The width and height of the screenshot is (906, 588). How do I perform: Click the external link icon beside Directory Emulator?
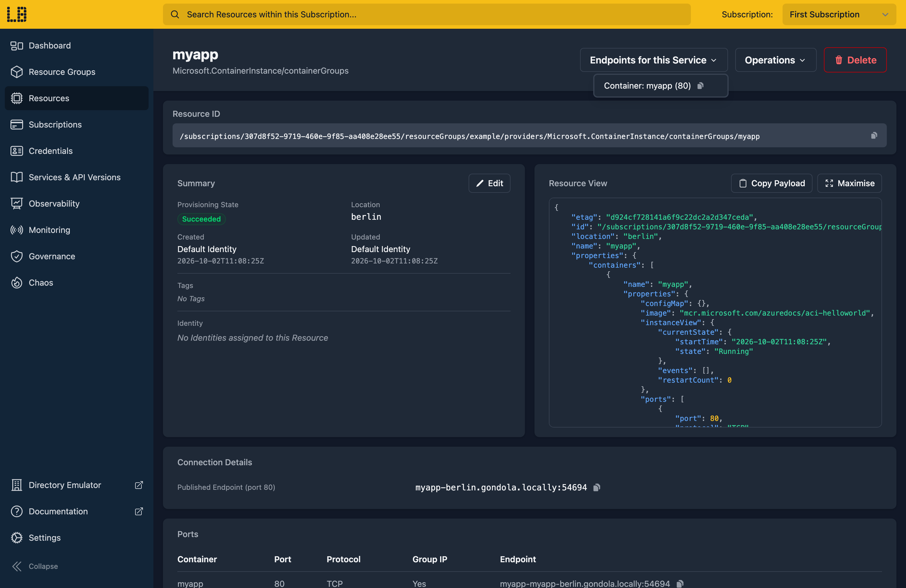click(139, 485)
